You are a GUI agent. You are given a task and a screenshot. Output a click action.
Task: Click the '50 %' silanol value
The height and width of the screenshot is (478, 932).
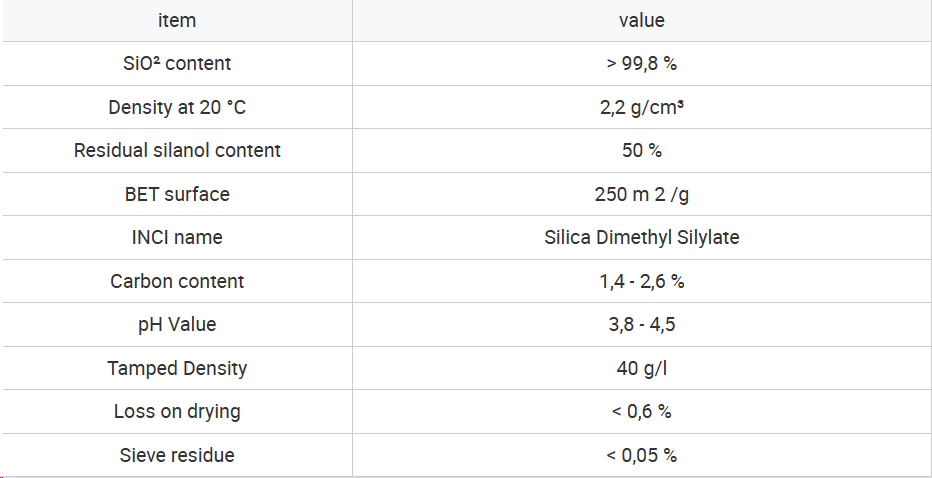click(642, 150)
